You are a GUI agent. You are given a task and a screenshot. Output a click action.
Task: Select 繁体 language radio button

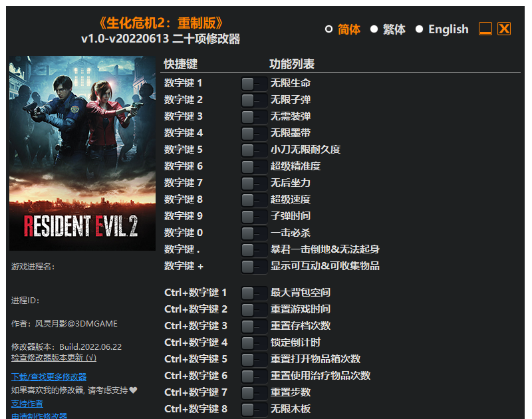[374, 29]
